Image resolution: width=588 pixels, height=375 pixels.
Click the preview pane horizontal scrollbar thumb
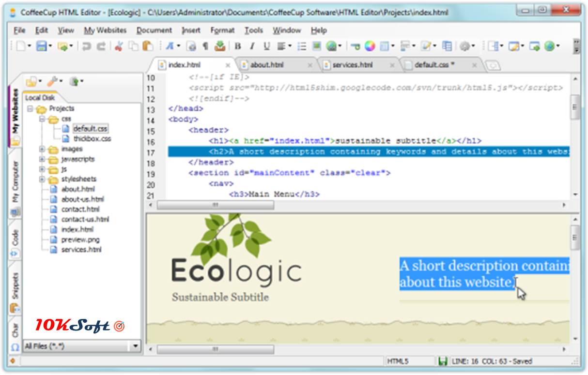click(x=216, y=349)
